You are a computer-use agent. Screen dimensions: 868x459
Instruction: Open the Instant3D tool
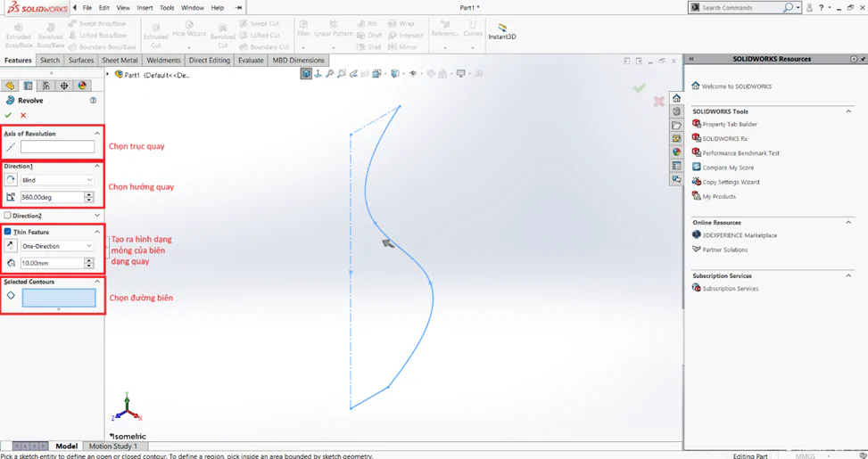coord(502,32)
